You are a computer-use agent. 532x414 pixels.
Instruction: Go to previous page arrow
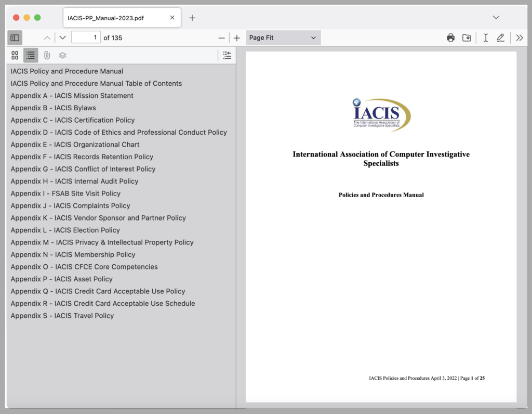click(47, 38)
